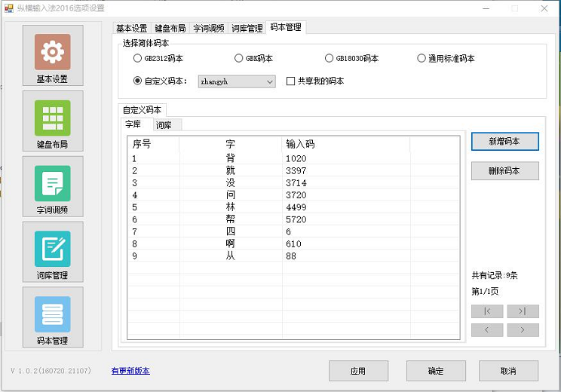Open the 有更新版本 link

coord(130,371)
